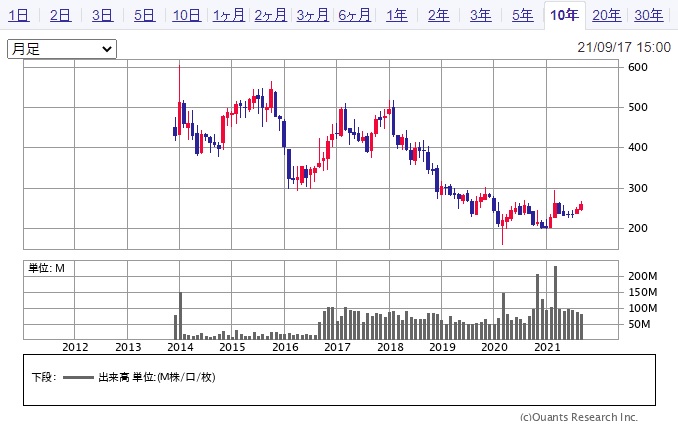The image size is (678, 428).
Task: Click the active 10年 tab
Action: [x=564, y=16]
